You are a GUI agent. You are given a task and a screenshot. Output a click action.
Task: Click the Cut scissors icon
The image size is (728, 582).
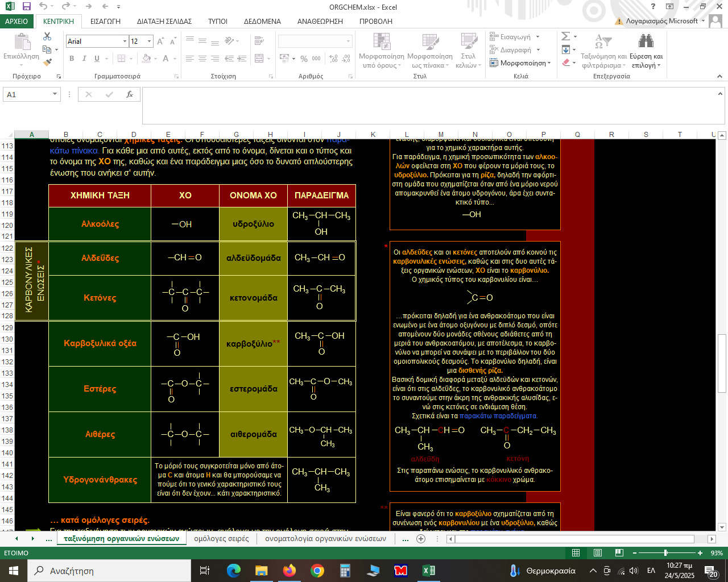tap(47, 36)
